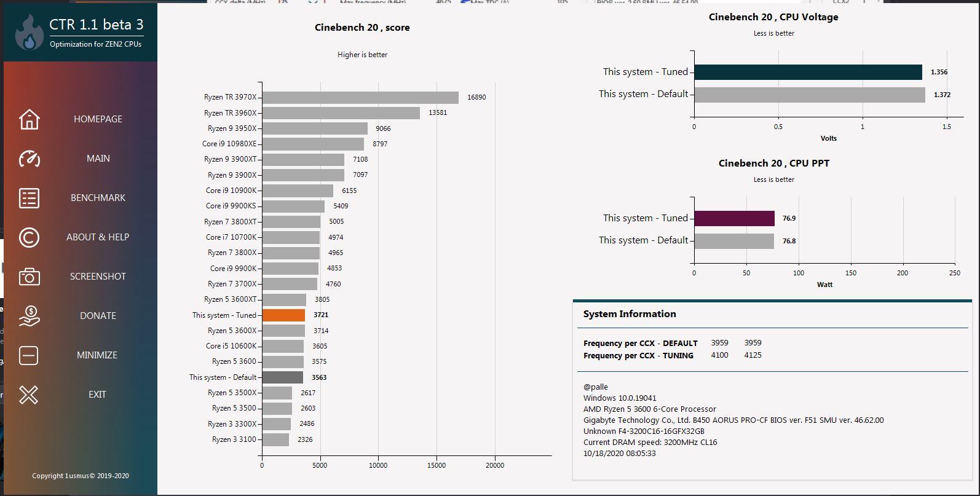Viewport: 980px width, 496px height.
Task: Click the tuning frequency value 4125
Action: [x=753, y=355]
